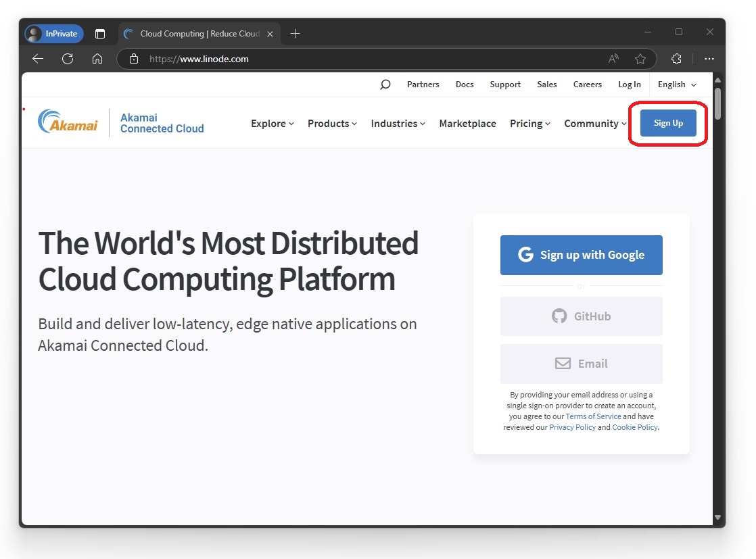Image resolution: width=756 pixels, height=559 pixels.
Task: Add this page to favorites
Action: coord(640,59)
